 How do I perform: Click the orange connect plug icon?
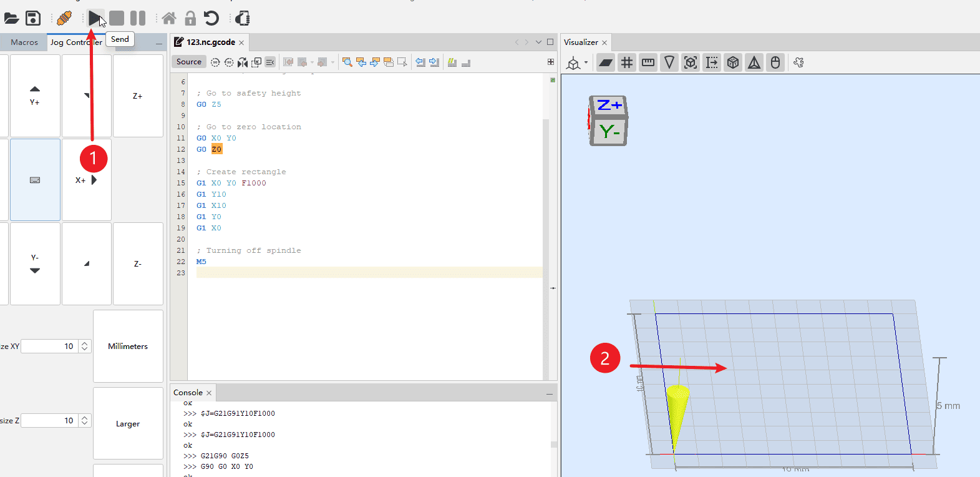coord(64,18)
